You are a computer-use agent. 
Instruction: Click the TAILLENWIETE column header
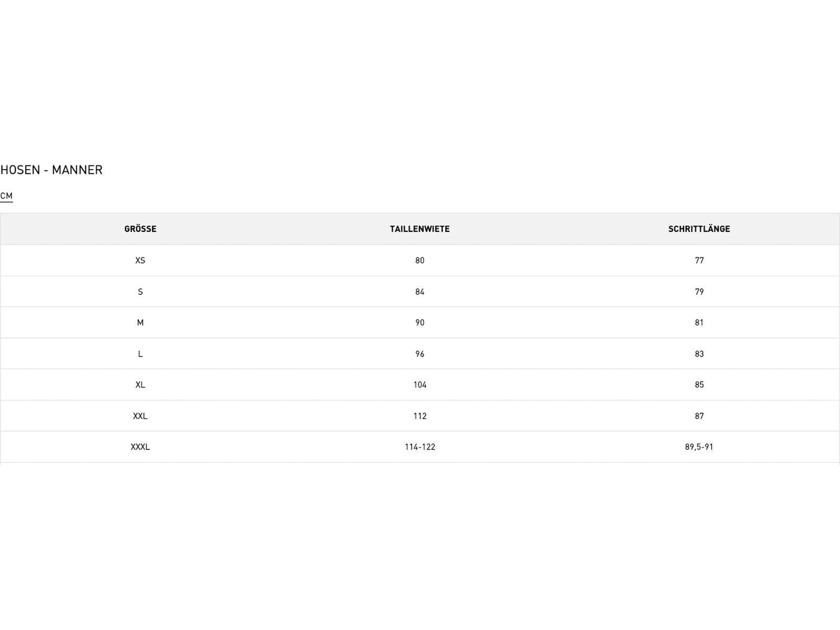point(419,229)
